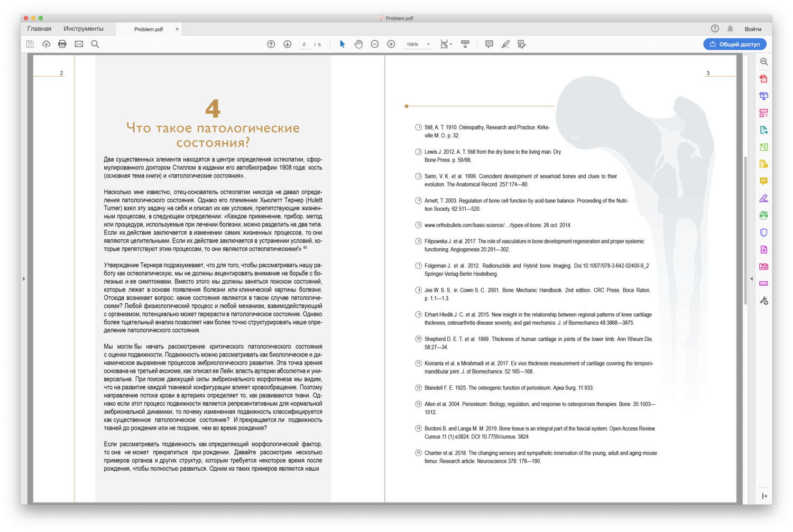The width and height of the screenshot is (793, 532).
Task: Activate the hand pan tool
Action: coord(358,44)
